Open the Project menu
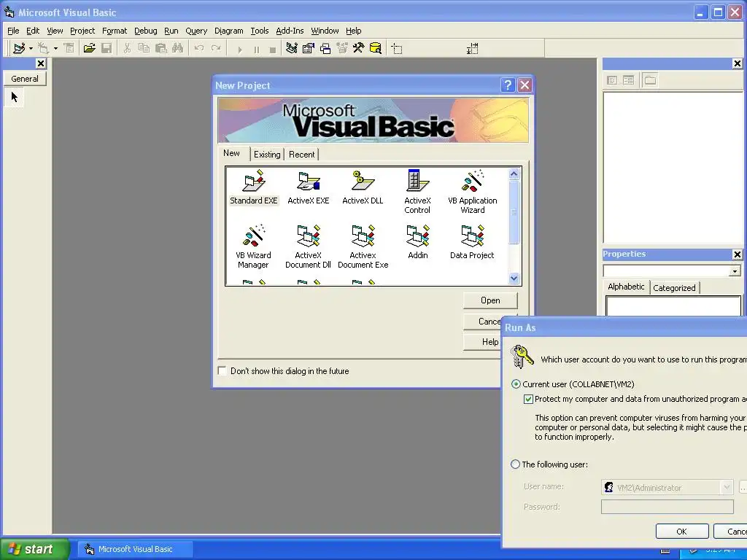This screenshot has height=560, width=747. [x=82, y=31]
